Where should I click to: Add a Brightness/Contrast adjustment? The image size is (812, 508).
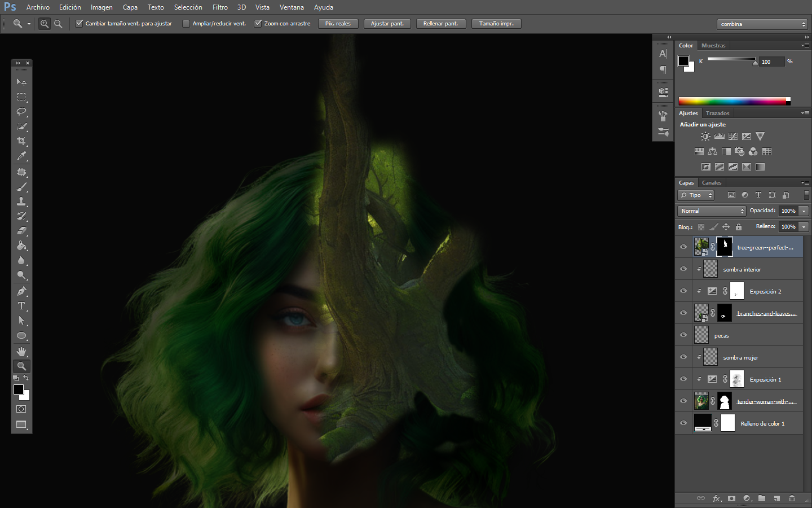pyautogui.click(x=705, y=137)
